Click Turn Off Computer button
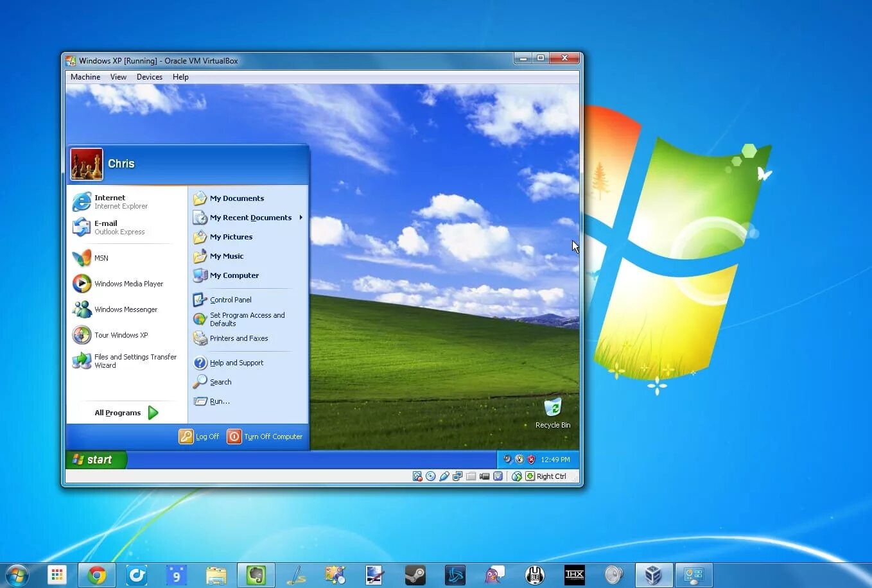 [265, 437]
